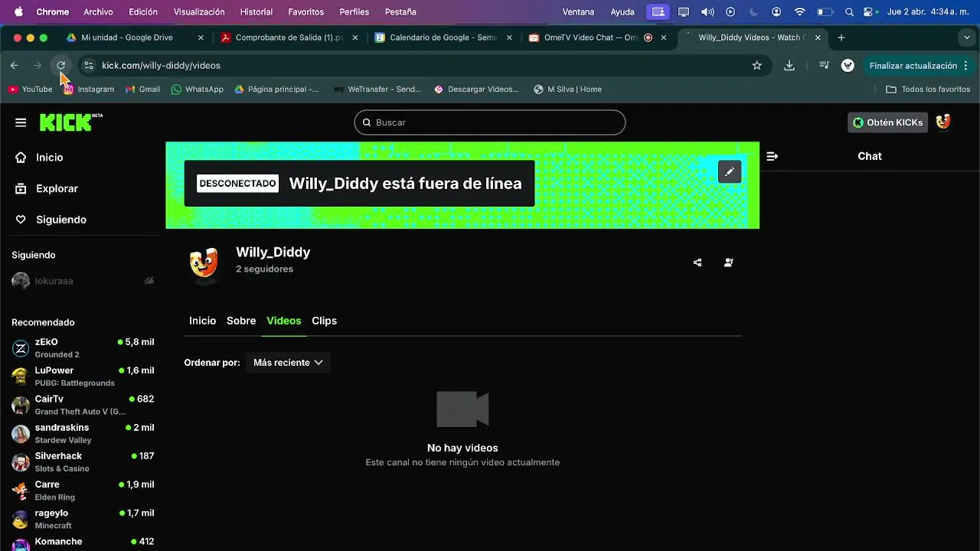Go to Explorar in the sidebar

pos(57,188)
